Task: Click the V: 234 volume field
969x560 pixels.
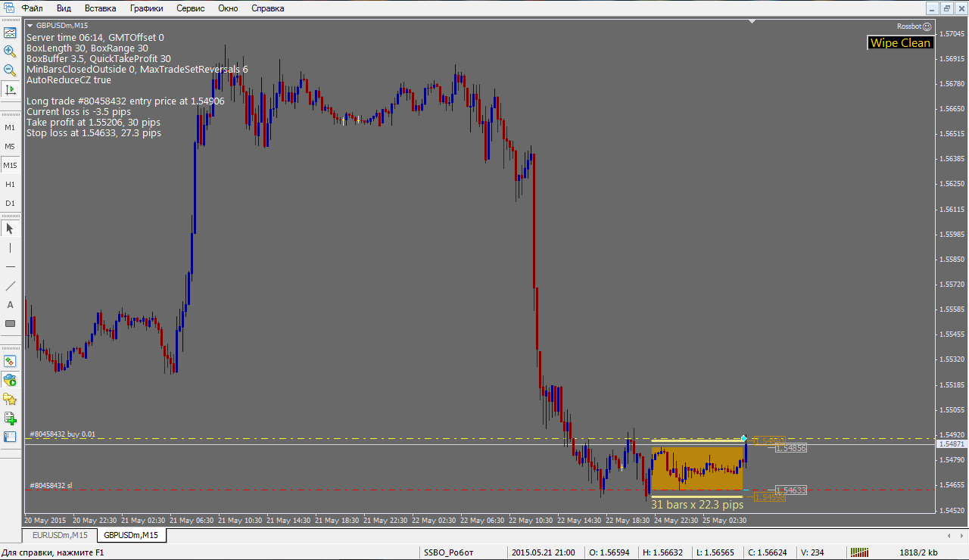Action: coord(812,552)
